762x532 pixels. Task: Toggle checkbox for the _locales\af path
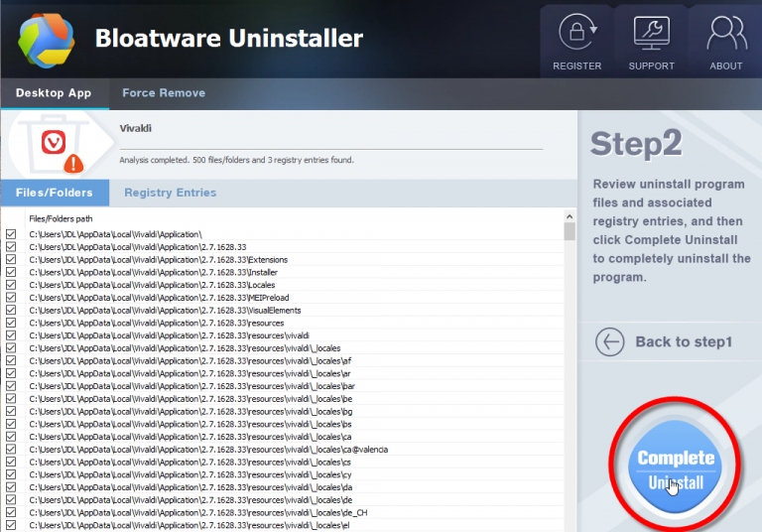tap(11, 361)
